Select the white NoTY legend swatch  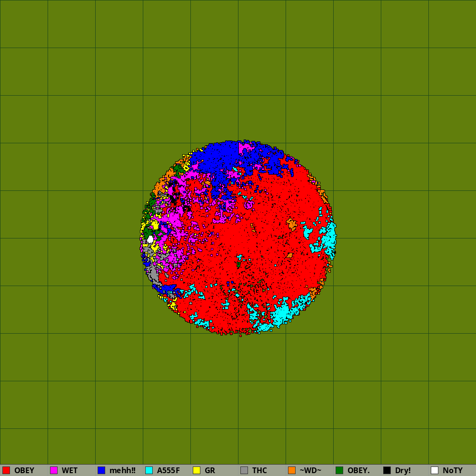click(x=435, y=470)
